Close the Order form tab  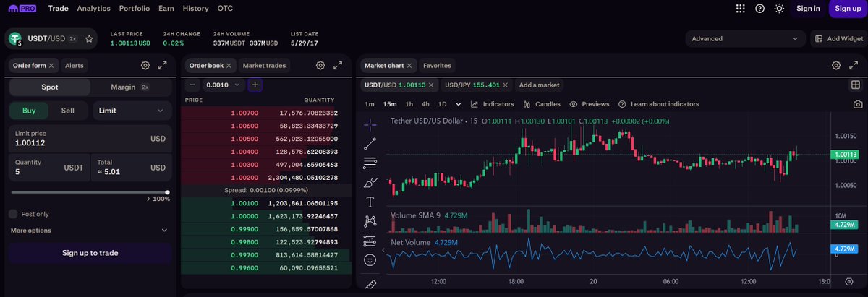coord(51,66)
